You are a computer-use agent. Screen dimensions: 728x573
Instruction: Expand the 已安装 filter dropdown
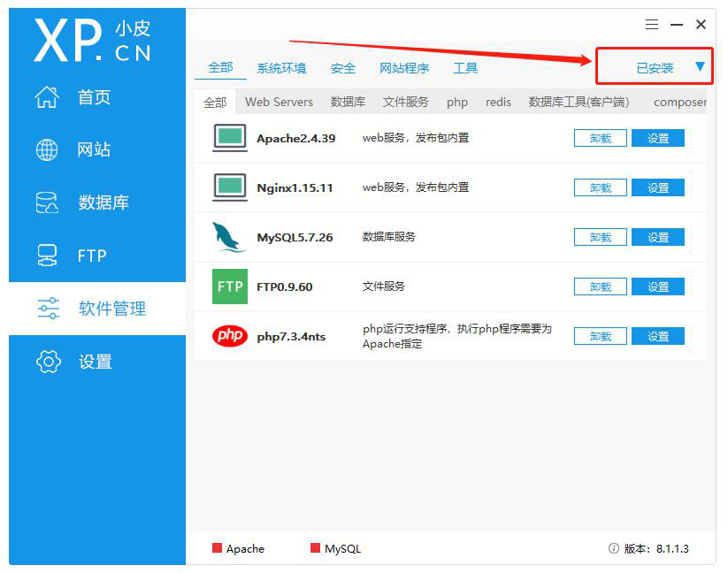655,66
